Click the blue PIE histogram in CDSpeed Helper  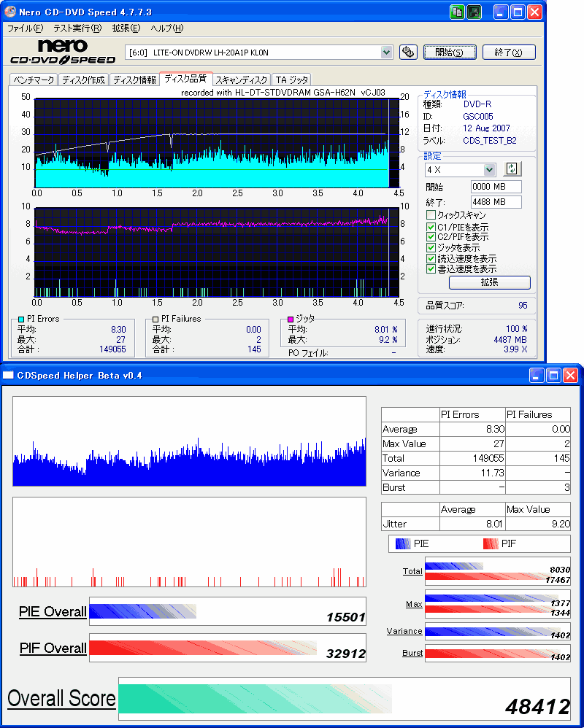pos(189,441)
